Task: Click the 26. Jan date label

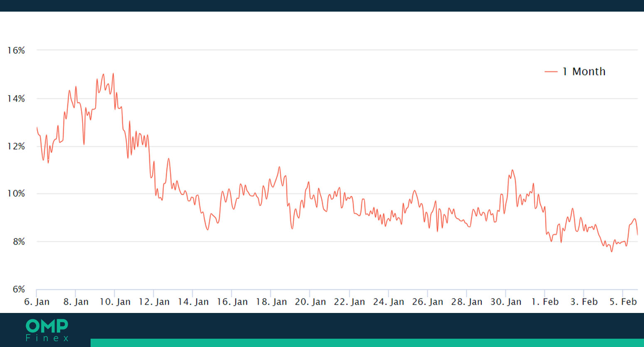Action: (428, 302)
